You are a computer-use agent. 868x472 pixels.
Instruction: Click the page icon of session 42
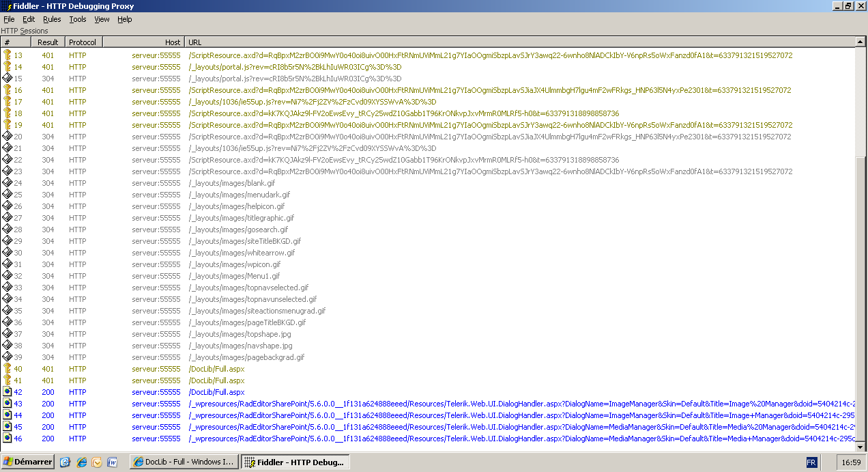[x=7, y=392]
